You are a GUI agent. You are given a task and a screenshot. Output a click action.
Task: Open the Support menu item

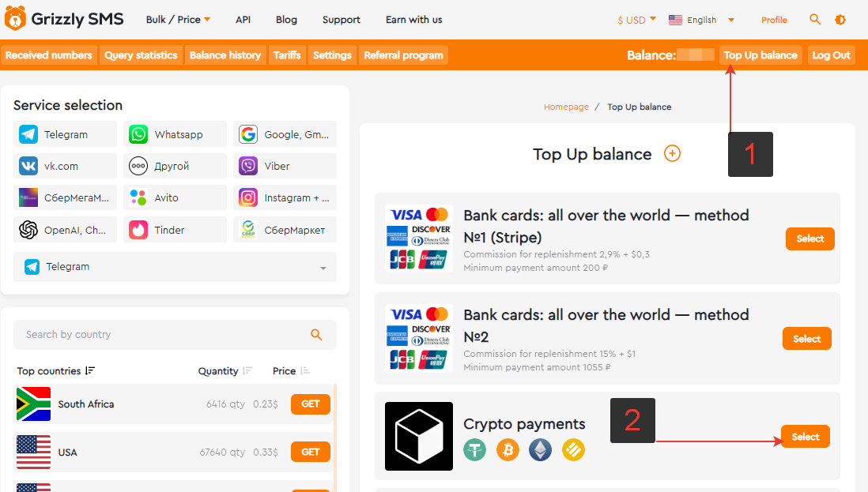click(341, 20)
